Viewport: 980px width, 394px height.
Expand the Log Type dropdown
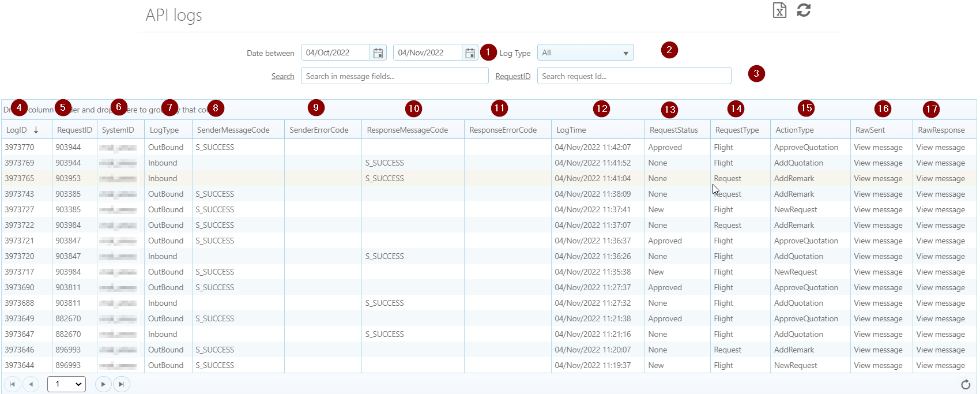coord(586,52)
